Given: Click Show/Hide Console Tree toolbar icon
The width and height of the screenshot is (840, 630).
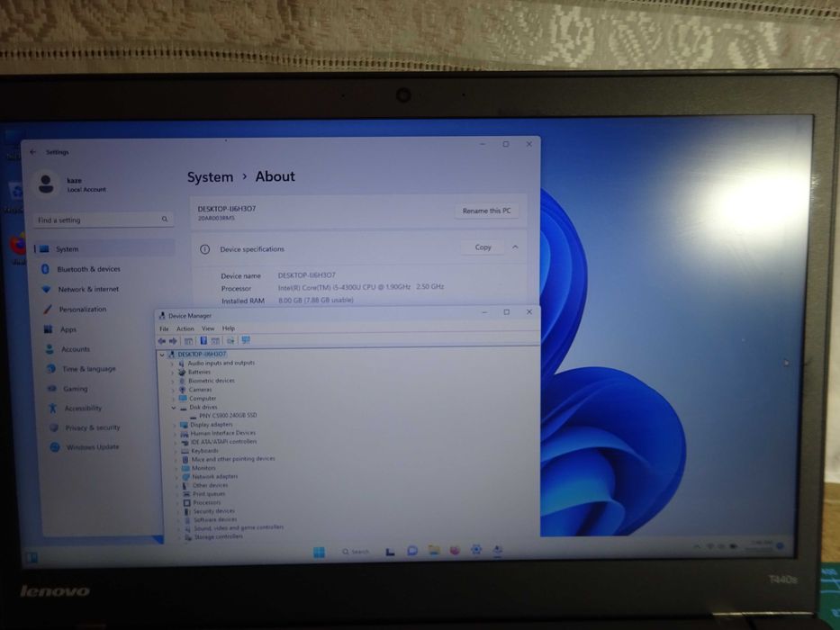Looking at the screenshot, I should pyautogui.click(x=188, y=341).
